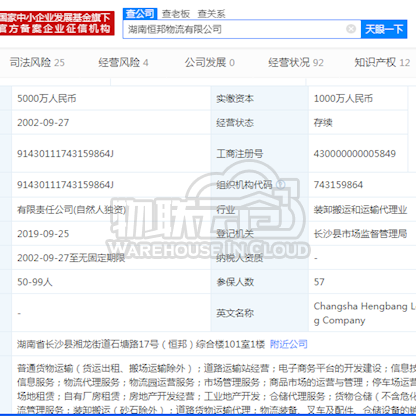Open the 经营状况 92 section
This screenshot has height=416, width=416.
pos(296,62)
